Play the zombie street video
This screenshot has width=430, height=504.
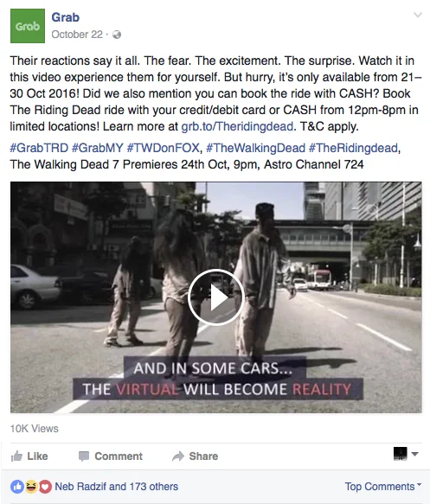(x=215, y=297)
